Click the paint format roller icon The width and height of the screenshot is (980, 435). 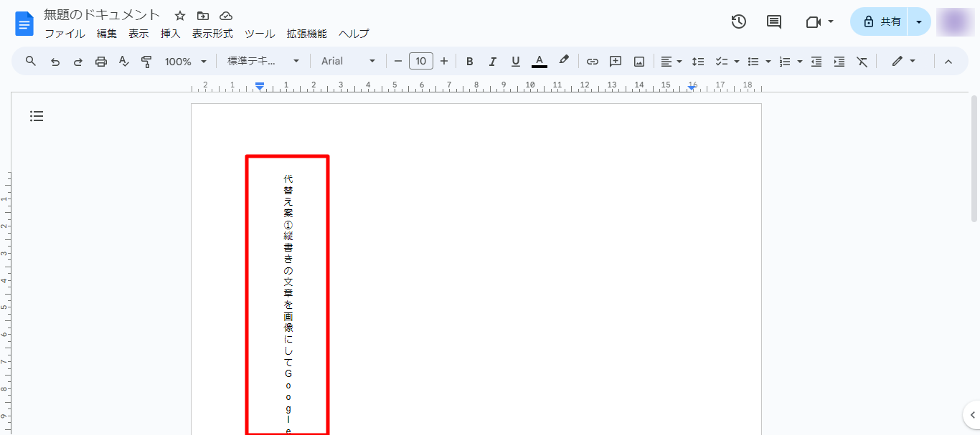(x=146, y=62)
